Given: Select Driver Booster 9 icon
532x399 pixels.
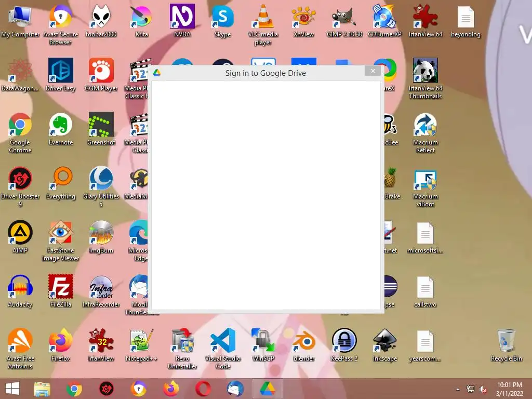Looking at the screenshot, I should click(20, 187).
